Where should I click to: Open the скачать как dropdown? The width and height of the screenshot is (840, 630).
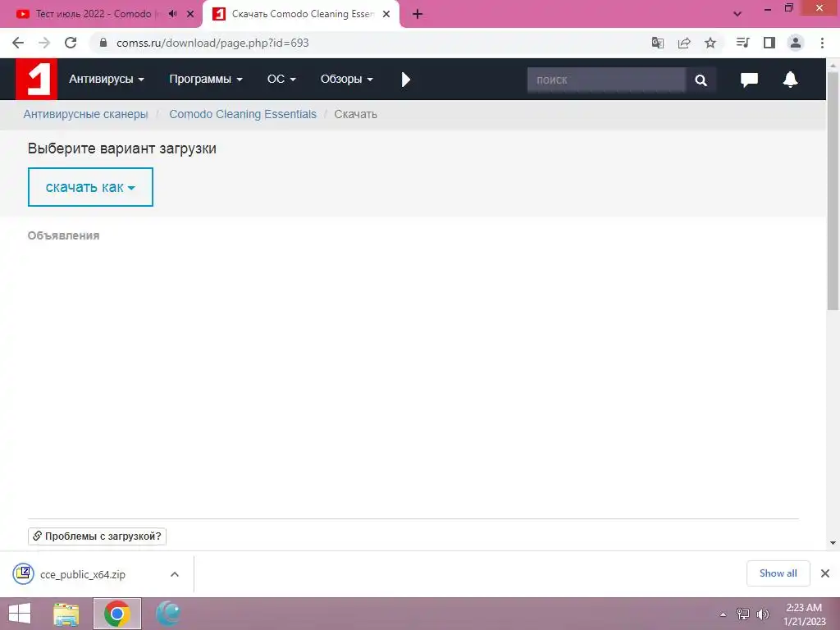point(90,187)
